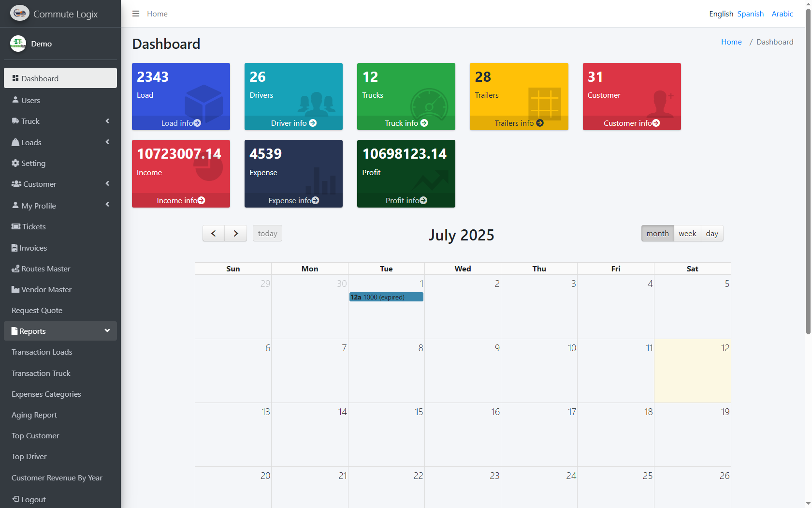The height and width of the screenshot is (508, 812).
Task: Open Driver info from the Drivers card
Action: tap(293, 123)
